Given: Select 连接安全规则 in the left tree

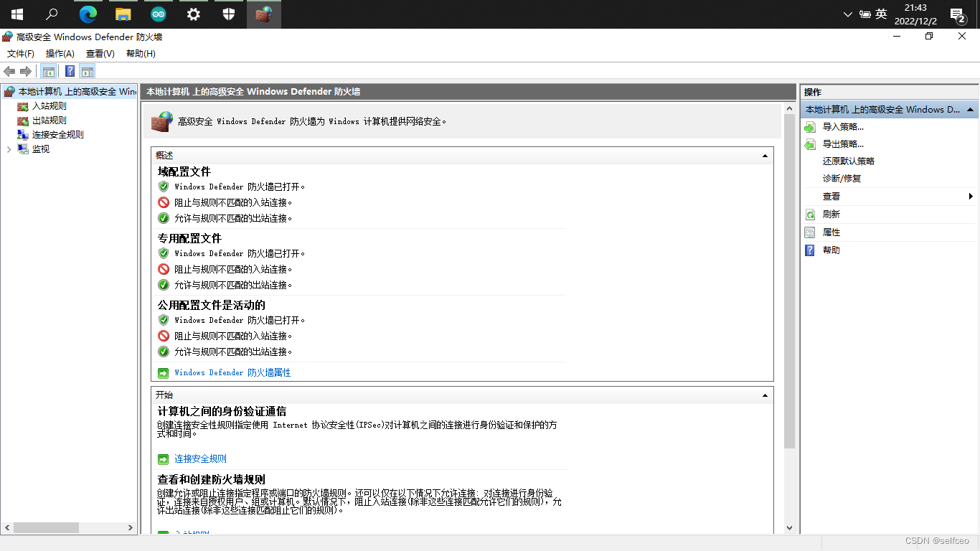Looking at the screenshot, I should pos(58,135).
